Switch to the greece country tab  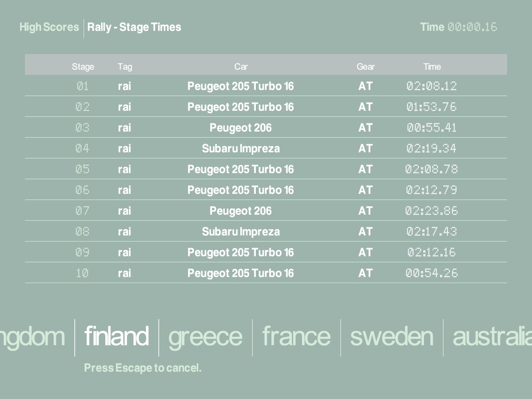point(205,336)
